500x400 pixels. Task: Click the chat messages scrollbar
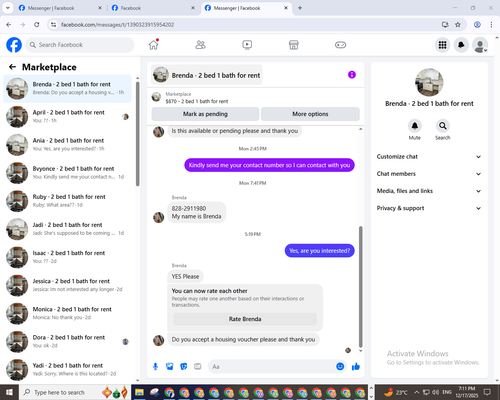360,287
